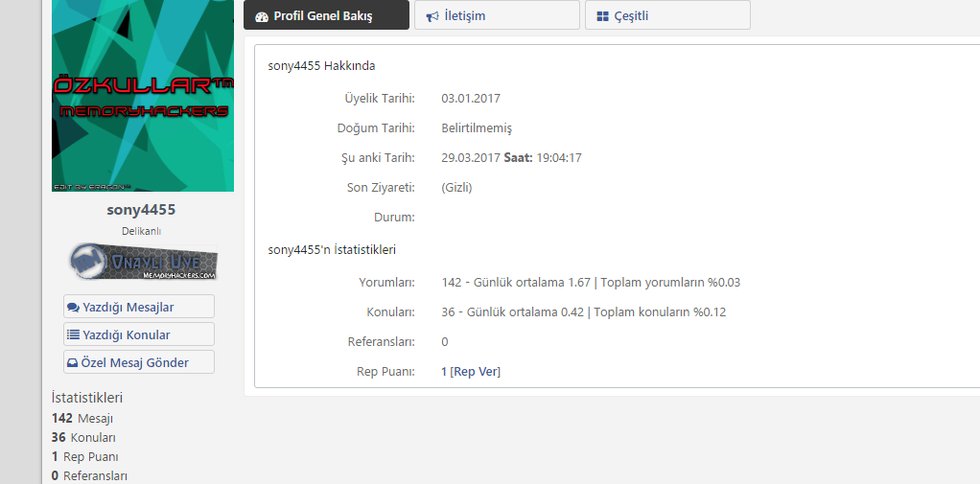Click the 142 Mesajı sidebar stat
Screen dimensions: 980x484
click(x=82, y=419)
